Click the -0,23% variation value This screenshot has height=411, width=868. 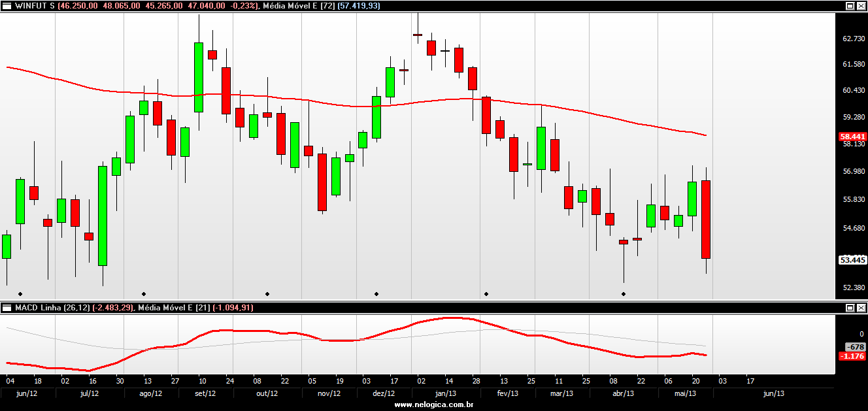pos(244,6)
